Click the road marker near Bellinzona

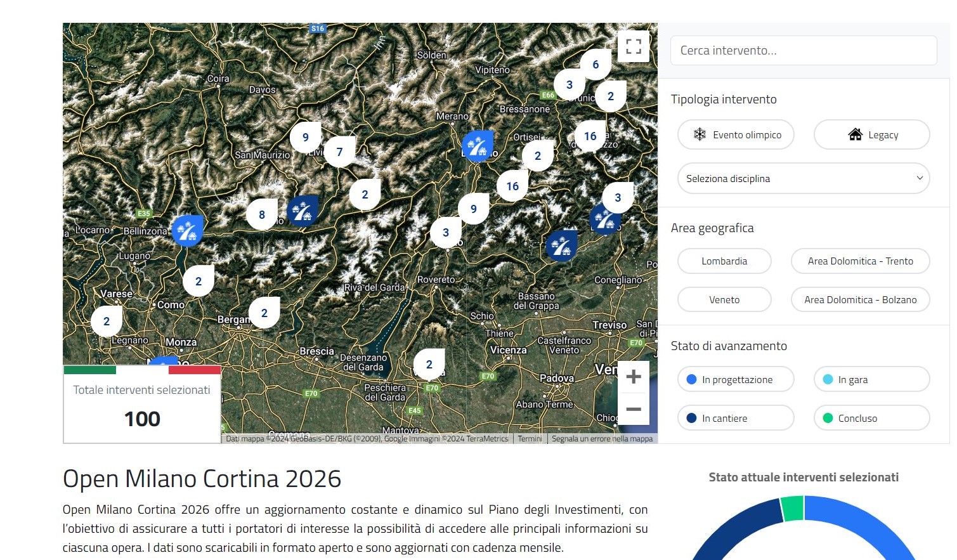(x=187, y=230)
